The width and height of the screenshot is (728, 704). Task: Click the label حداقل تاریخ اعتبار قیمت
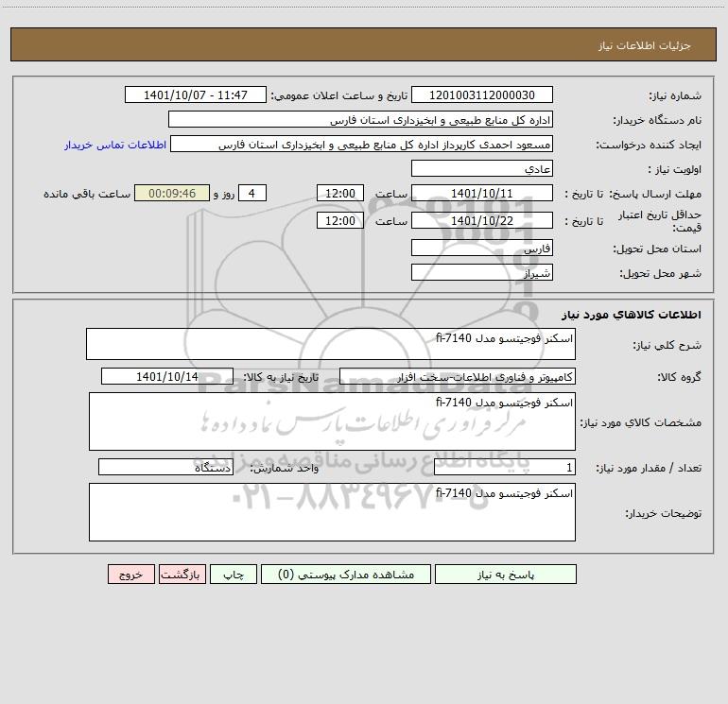[x=660, y=221]
